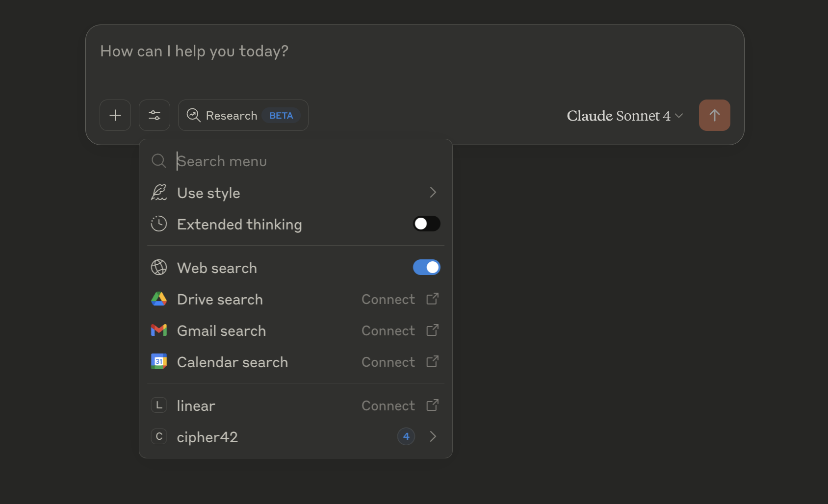The width and height of the screenshot is (828, 504).
Task: Click the Google Calendar icon
Action: (x=159, y=362)
